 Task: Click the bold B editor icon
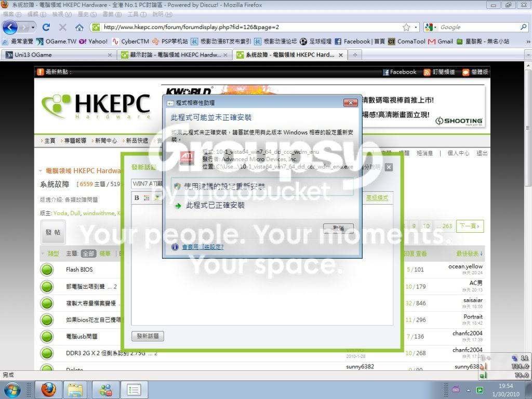(137, 198)
